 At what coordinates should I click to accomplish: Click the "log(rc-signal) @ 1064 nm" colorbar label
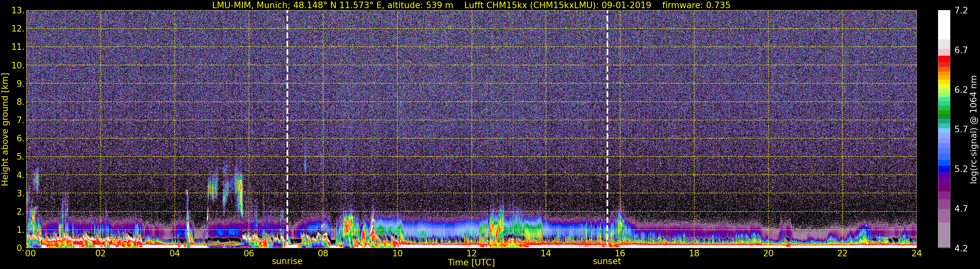point(973,130)
